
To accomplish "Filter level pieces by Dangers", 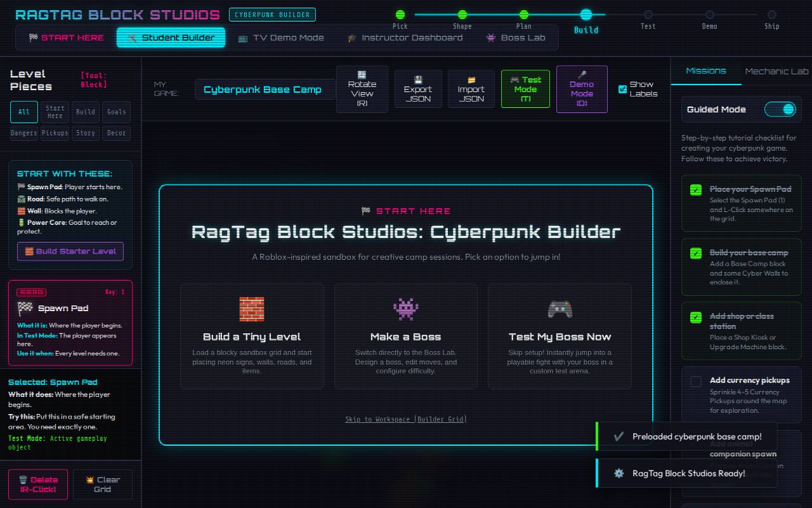I will tap(24, 133).
